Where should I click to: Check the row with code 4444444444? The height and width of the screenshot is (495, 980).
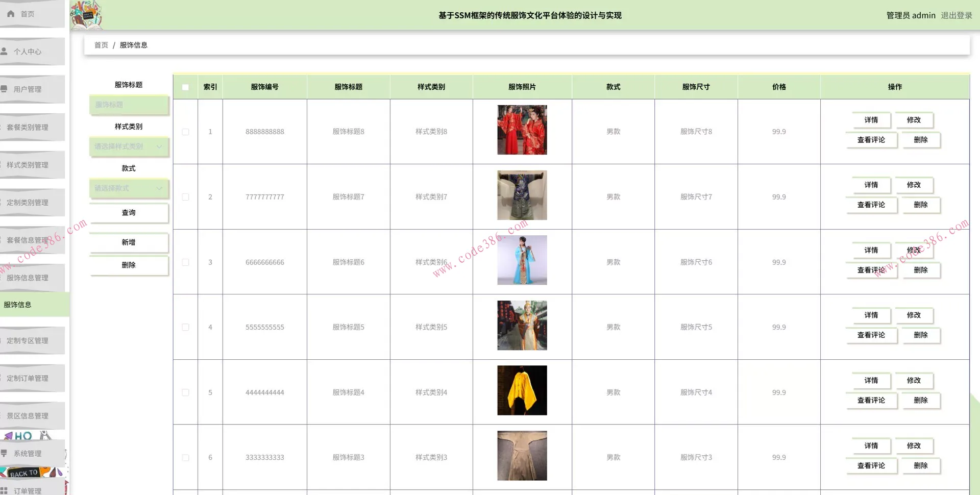(x=185, y=392)
